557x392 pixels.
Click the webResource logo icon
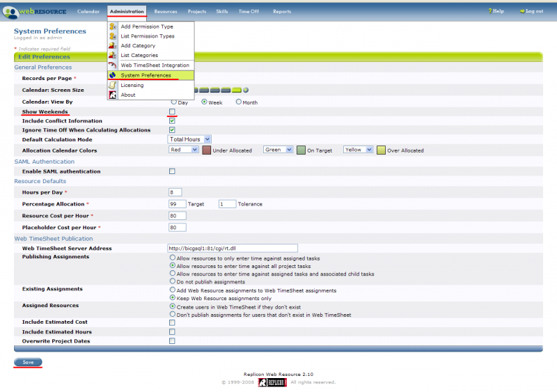(10, 12)
